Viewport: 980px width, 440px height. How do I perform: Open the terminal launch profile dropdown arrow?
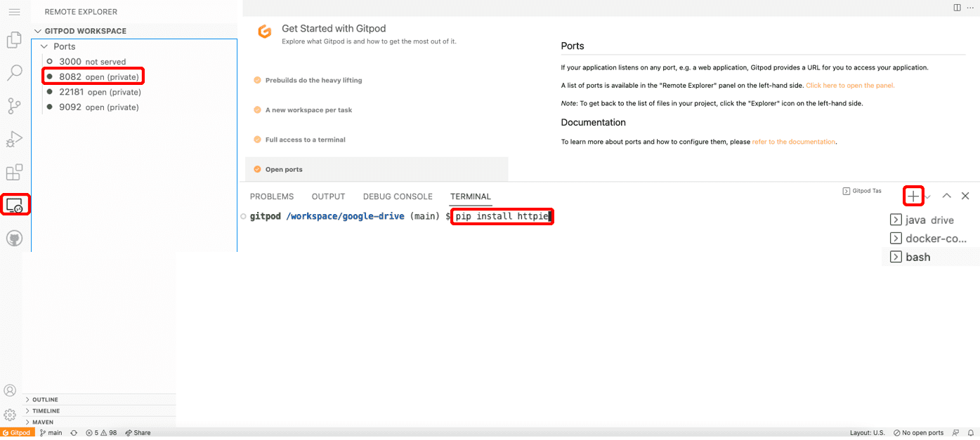tap(928, 197)
